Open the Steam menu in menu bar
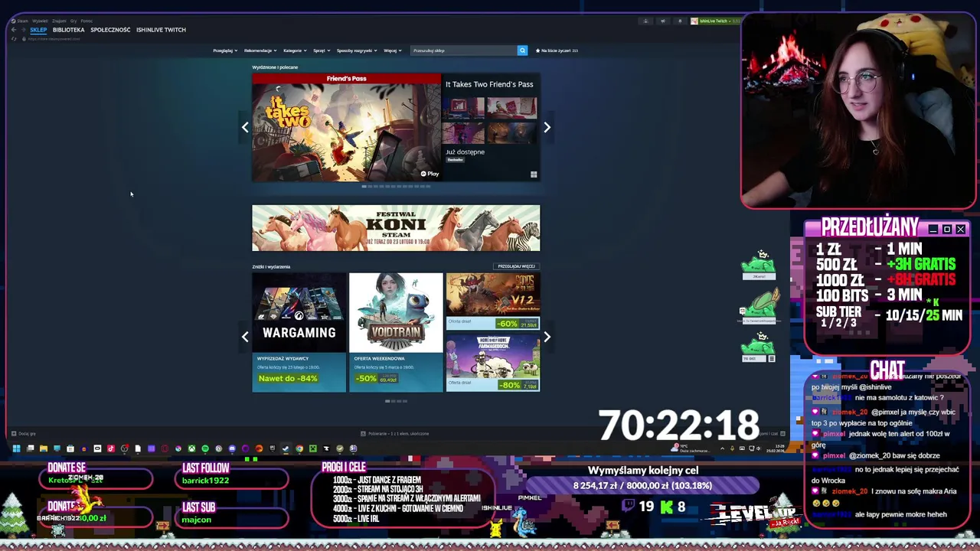The image size is (980, 551). click(x=22, y=21)
